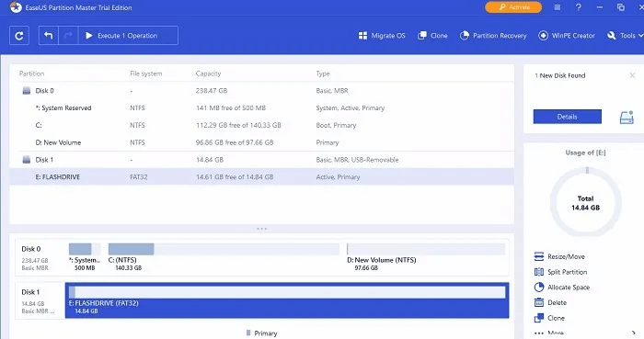Click Details for the new disk found

568,117
